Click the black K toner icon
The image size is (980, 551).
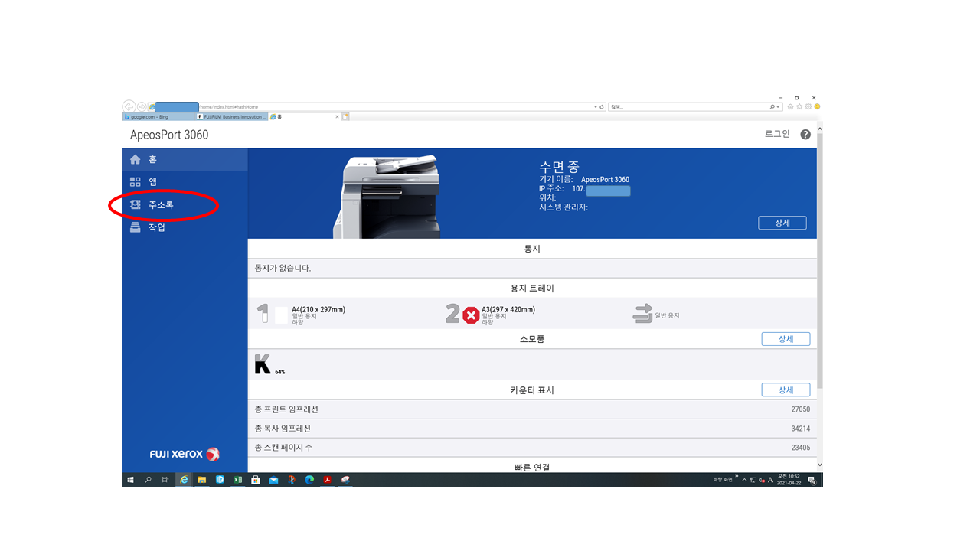(x=263, y=364)
